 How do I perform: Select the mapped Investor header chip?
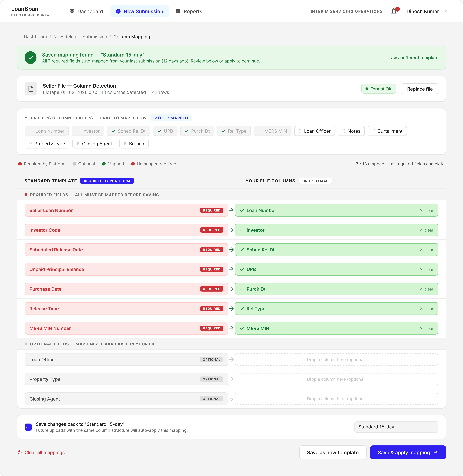tap(88, 131)
